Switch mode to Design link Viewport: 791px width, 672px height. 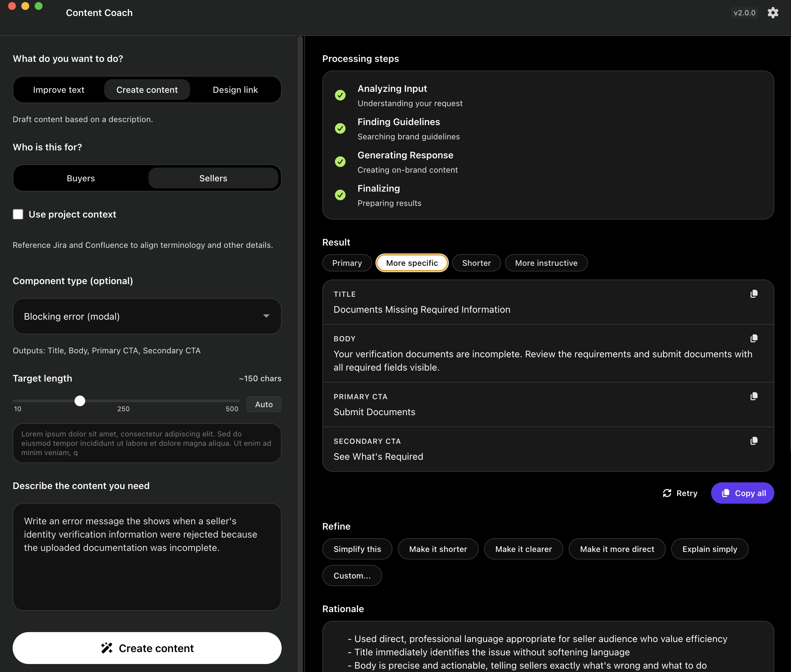coord(235,90)
